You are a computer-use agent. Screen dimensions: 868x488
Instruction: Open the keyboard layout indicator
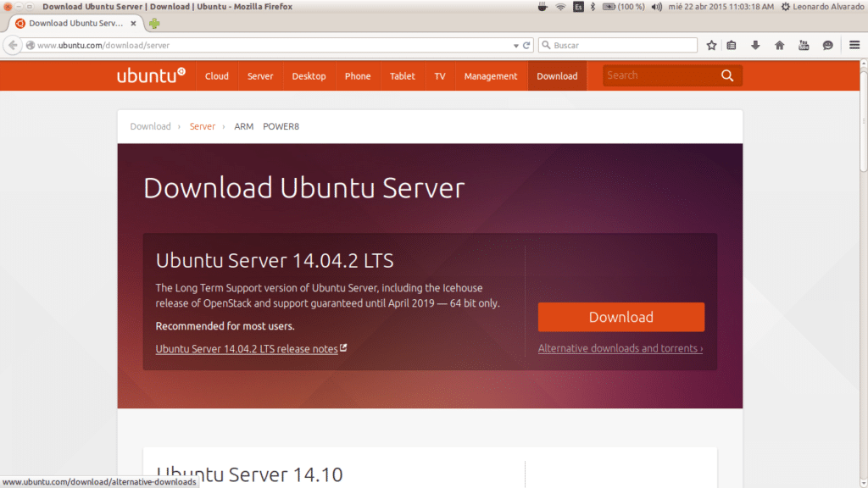tap(578, 7)
